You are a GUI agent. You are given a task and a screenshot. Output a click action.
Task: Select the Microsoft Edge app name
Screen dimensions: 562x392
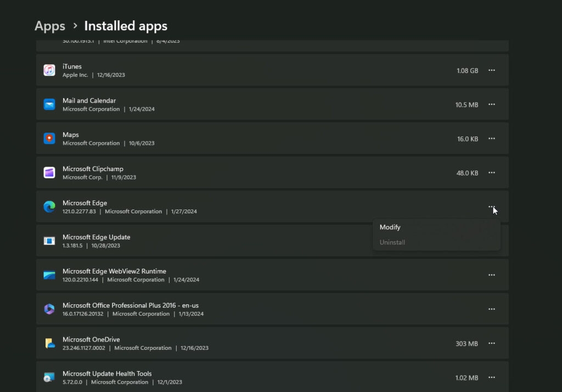click(85, 203)
